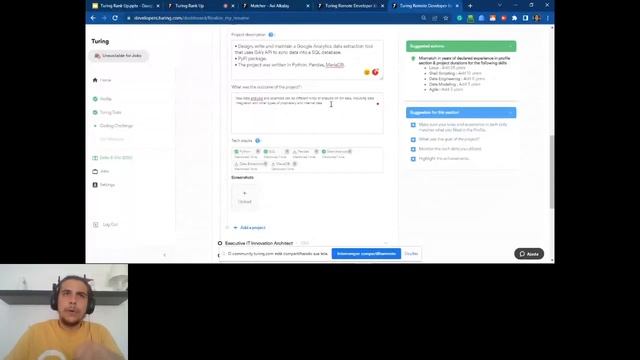Check the 'Mention the tech skills' suggestion

413,149
